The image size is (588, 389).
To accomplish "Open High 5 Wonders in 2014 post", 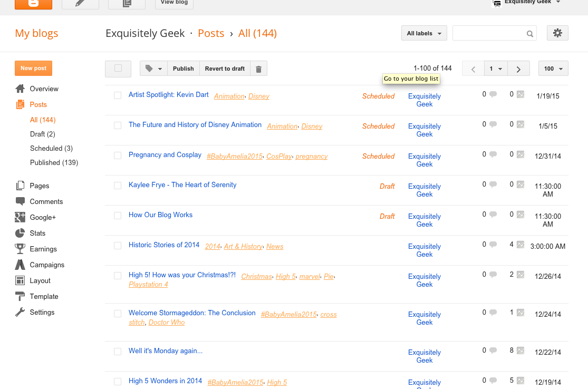I will click(x=166, y=381).
